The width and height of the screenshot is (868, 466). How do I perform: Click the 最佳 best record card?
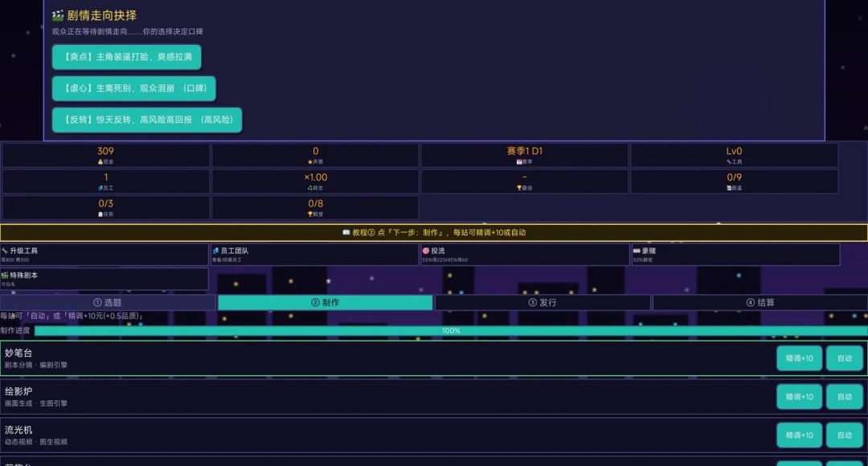pyautogui.click(x=525, y=182)
